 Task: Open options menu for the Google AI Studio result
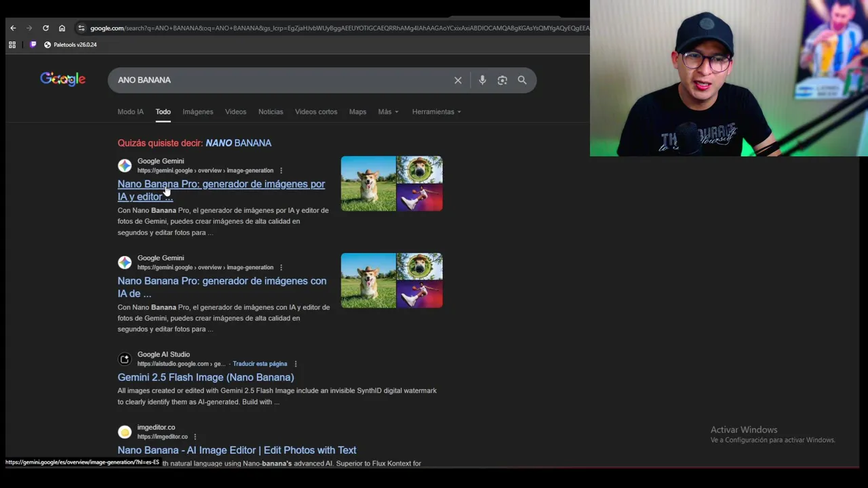click(295, 364)
